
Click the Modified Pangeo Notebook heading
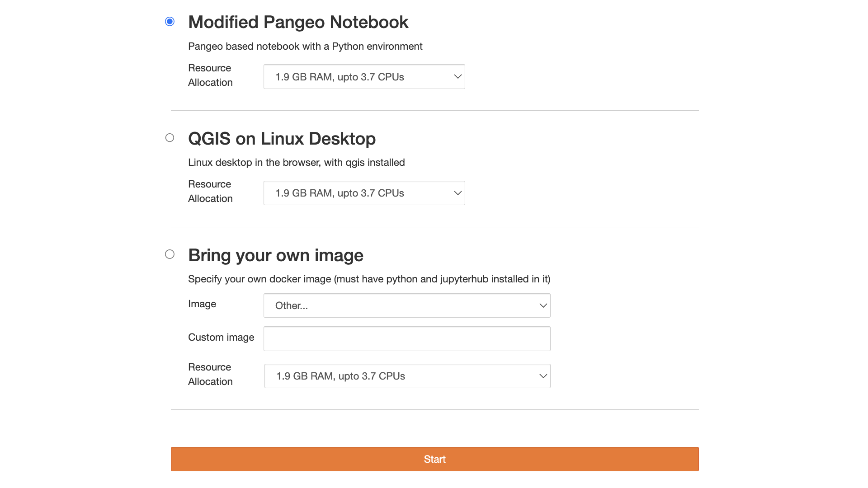pyautogui.click(x=298, y=22)
